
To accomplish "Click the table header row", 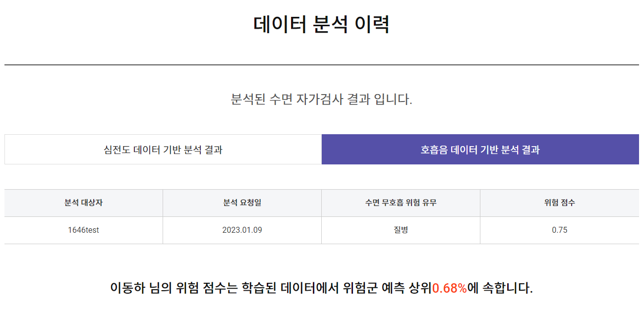I will coord(322,203).
